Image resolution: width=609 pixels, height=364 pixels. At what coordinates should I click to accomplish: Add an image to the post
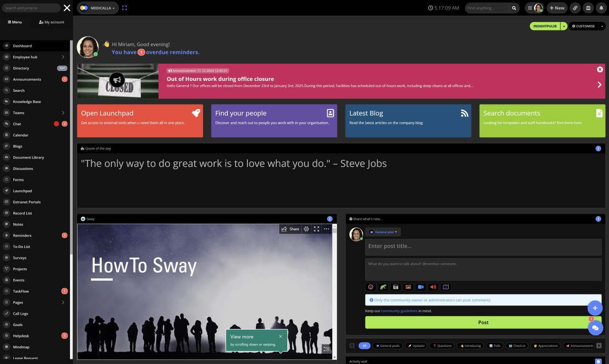tap(408, 287)
